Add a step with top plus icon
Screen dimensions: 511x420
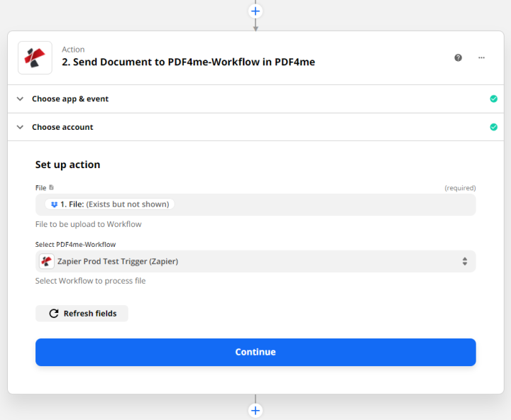[x=255, y=11]
